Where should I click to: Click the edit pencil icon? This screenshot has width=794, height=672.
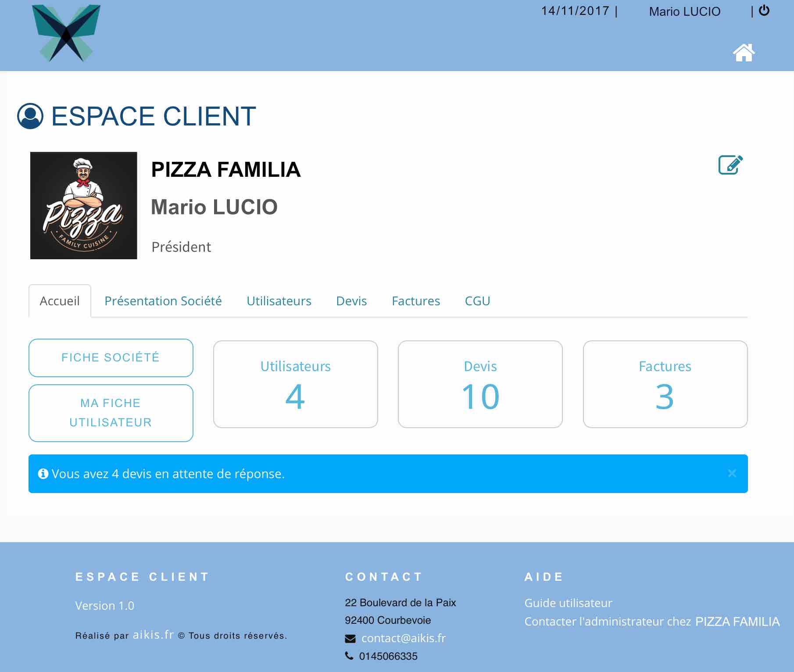tap(730, 164)
